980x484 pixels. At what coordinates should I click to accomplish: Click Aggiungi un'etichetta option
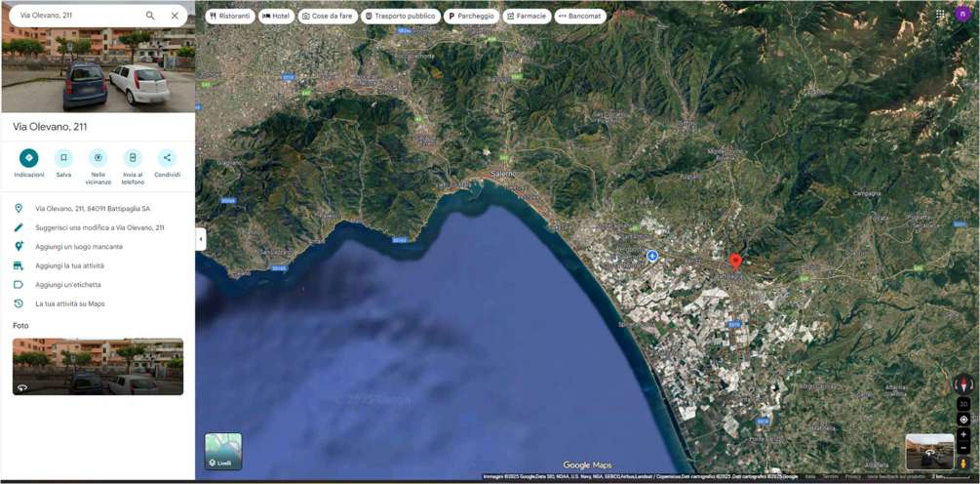[x=68, y=285]
